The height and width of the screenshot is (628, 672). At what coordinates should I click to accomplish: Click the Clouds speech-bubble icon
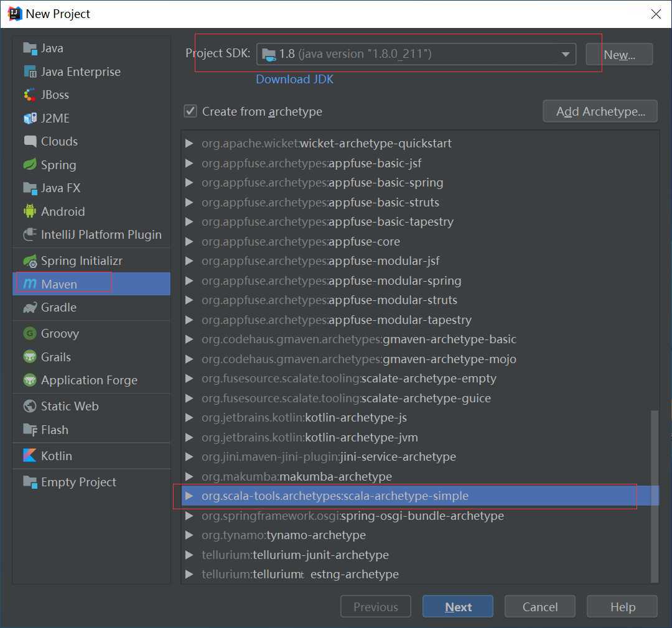pyautogui.click(x=30, y=141)
